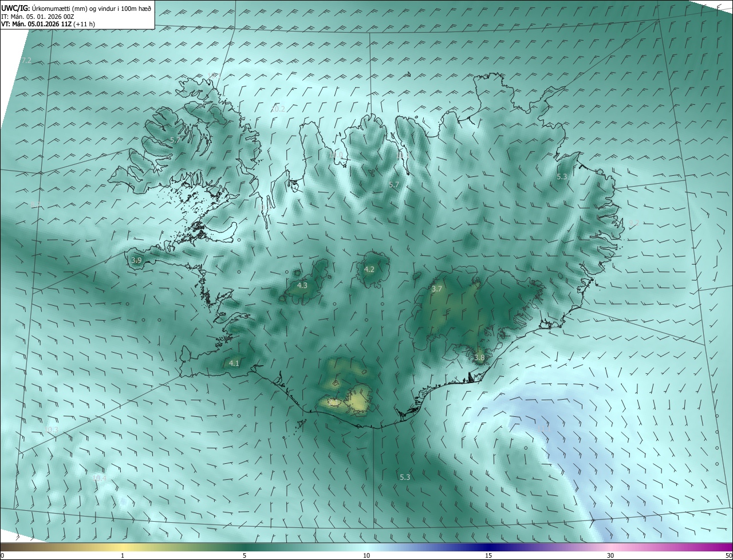Click the 5.3 value label in East Iceland
The width and height of the screenshot is (733, 560).
[x=562, y=177]
